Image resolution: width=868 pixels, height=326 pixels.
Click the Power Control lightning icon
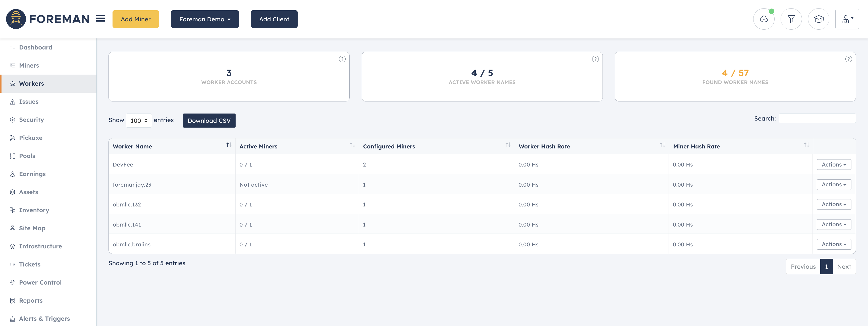click(x=13, y=283)
